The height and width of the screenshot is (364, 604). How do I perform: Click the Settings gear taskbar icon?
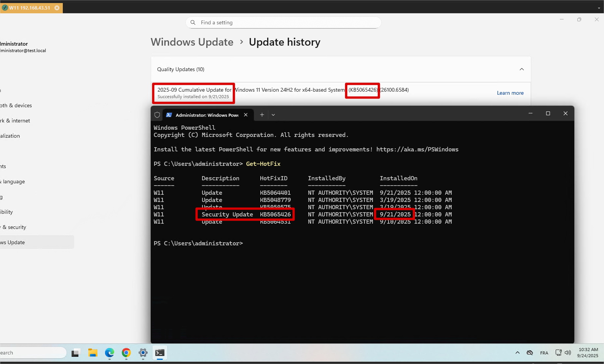point(143,353)
